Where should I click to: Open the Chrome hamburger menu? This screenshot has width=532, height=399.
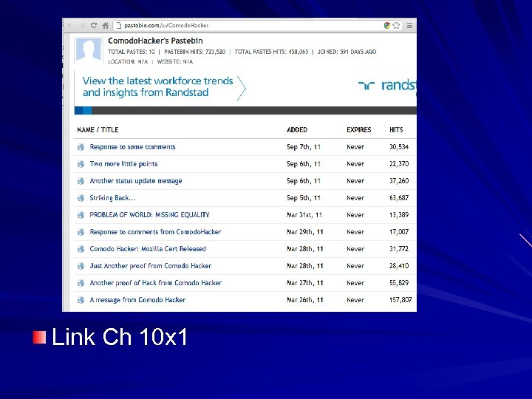point(409,25)
